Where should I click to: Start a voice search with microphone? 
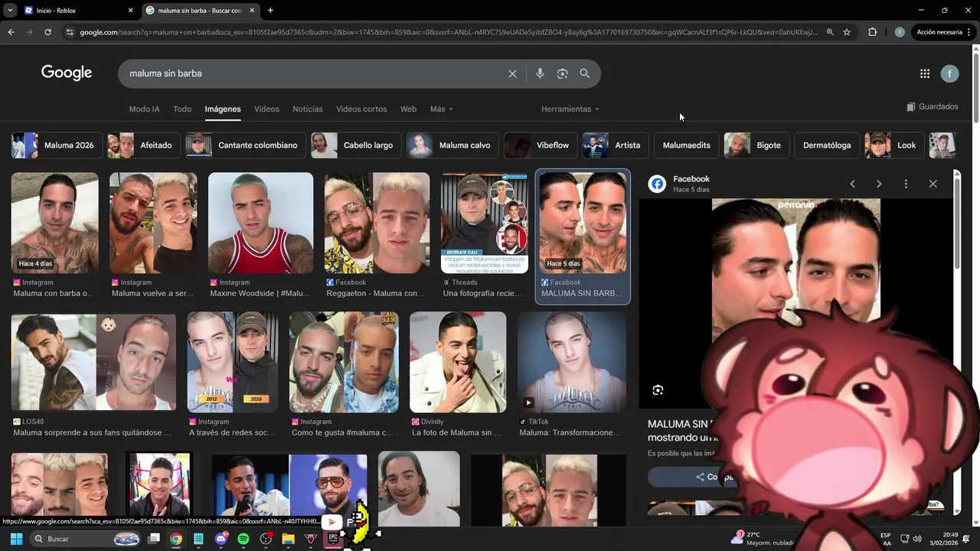(540, 73)
